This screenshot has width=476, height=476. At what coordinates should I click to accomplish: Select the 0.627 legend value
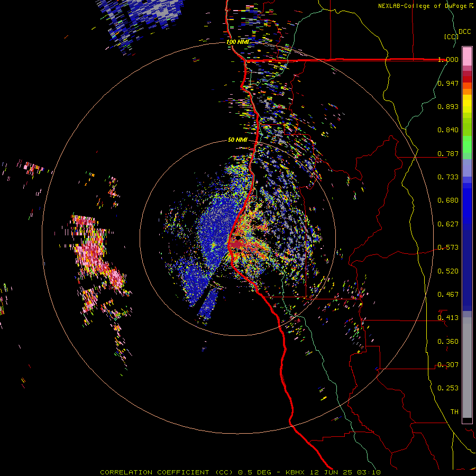click(448, 224)
